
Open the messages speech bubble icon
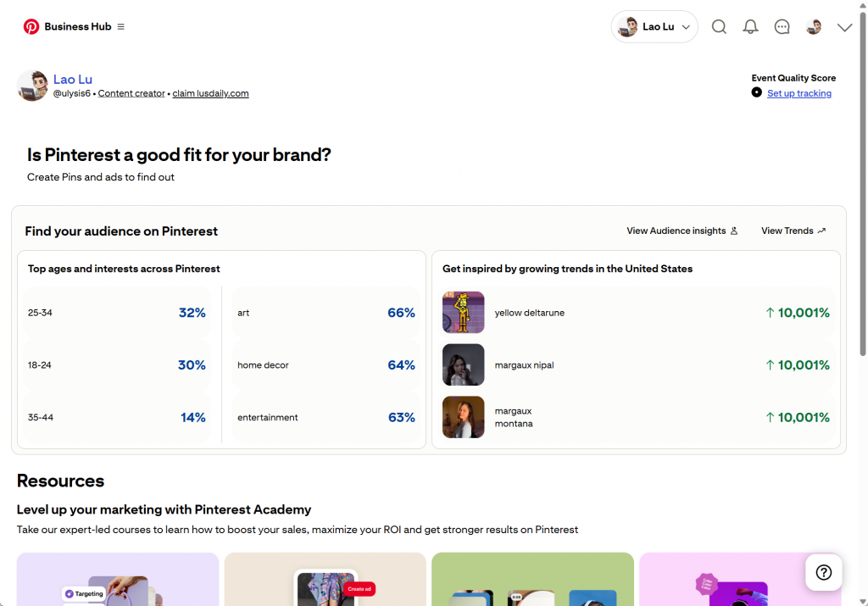coord(782,26)
